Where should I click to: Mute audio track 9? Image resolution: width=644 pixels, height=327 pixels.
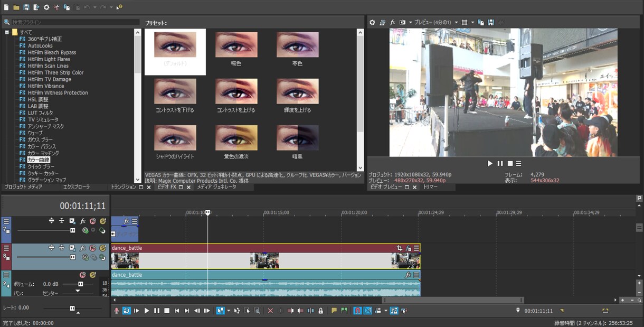tap(82, 275)
